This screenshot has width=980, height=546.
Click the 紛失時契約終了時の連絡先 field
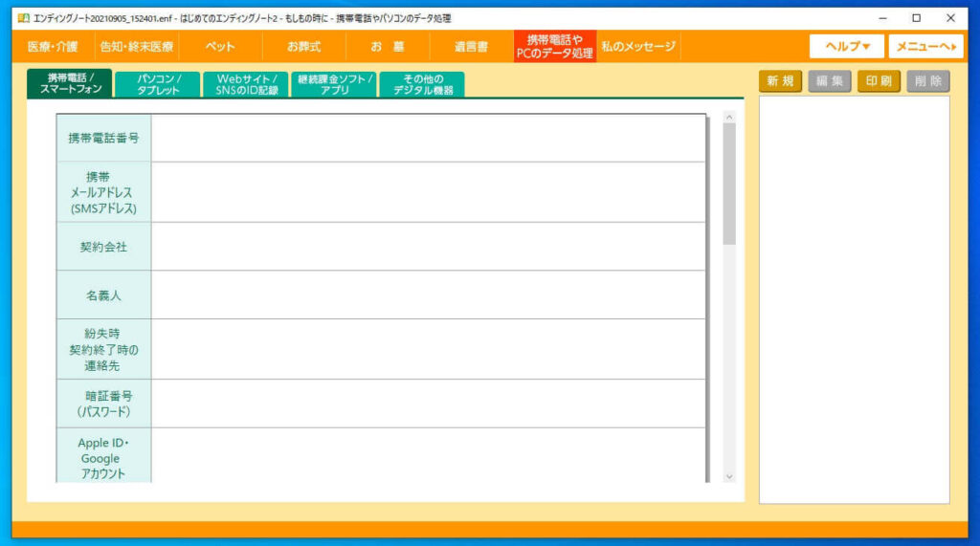(428, 349)
